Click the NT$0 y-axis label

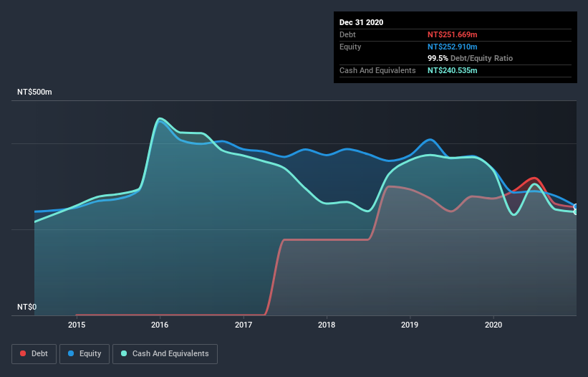pyautogui.click(x=27, y=307)
